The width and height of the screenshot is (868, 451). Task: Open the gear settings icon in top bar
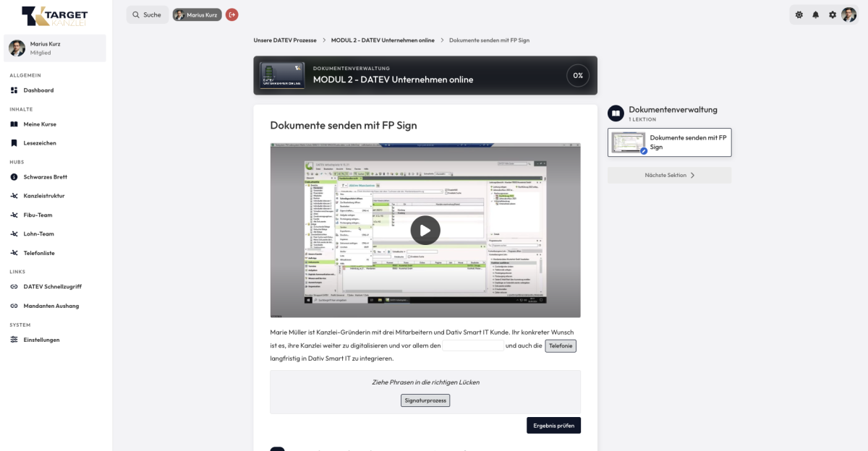[833, 14]
